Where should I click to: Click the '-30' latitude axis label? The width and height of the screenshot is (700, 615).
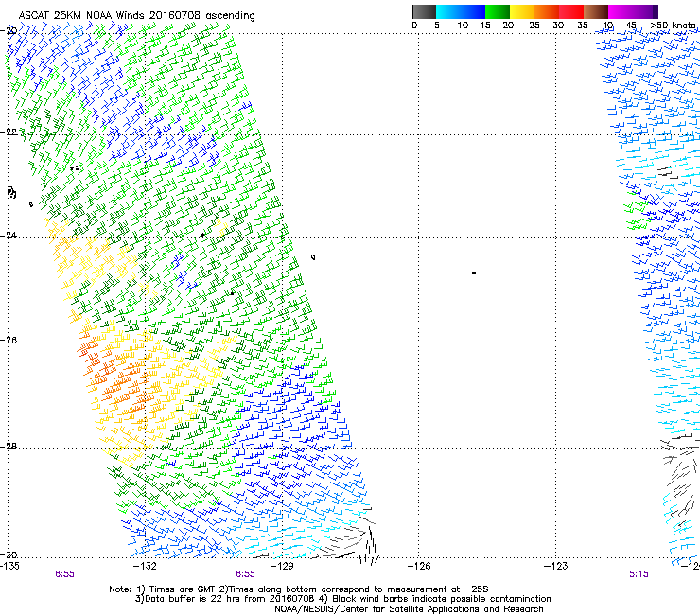[9, 554]
